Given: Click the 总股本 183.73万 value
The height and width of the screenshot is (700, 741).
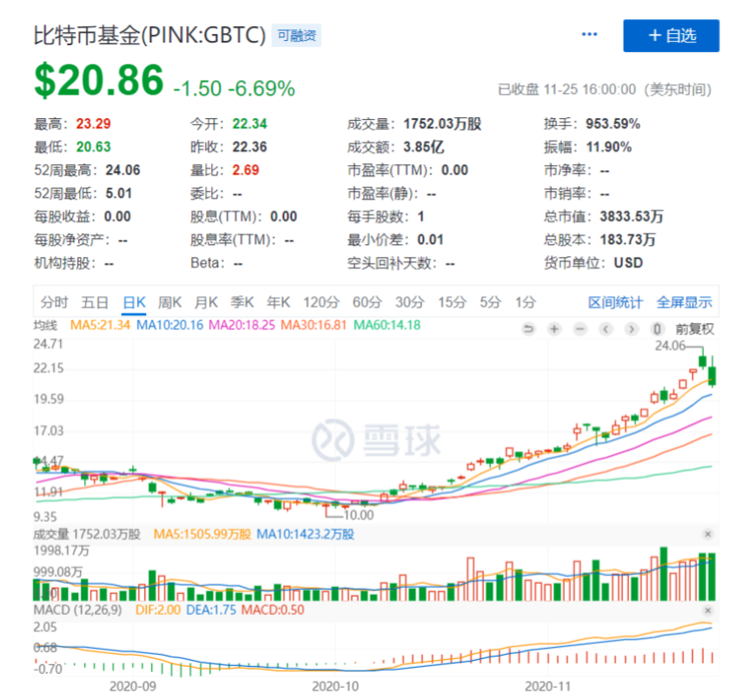Looking at the screenshot, I should point(627,240).
